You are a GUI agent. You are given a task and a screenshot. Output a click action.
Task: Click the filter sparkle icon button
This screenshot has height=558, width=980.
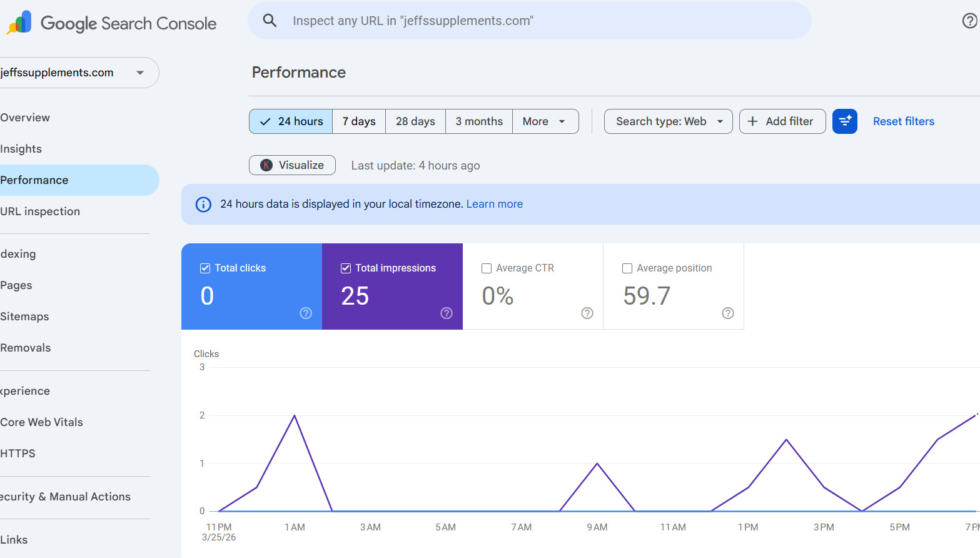[845, 121]
